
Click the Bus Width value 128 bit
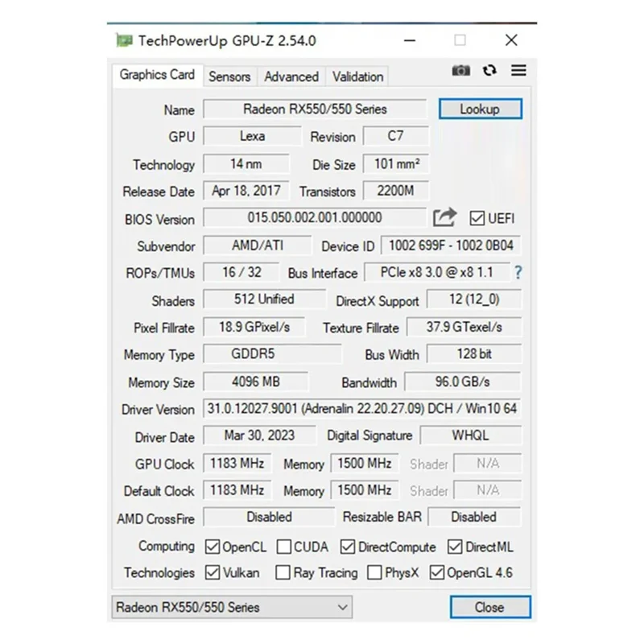[474, 353]
